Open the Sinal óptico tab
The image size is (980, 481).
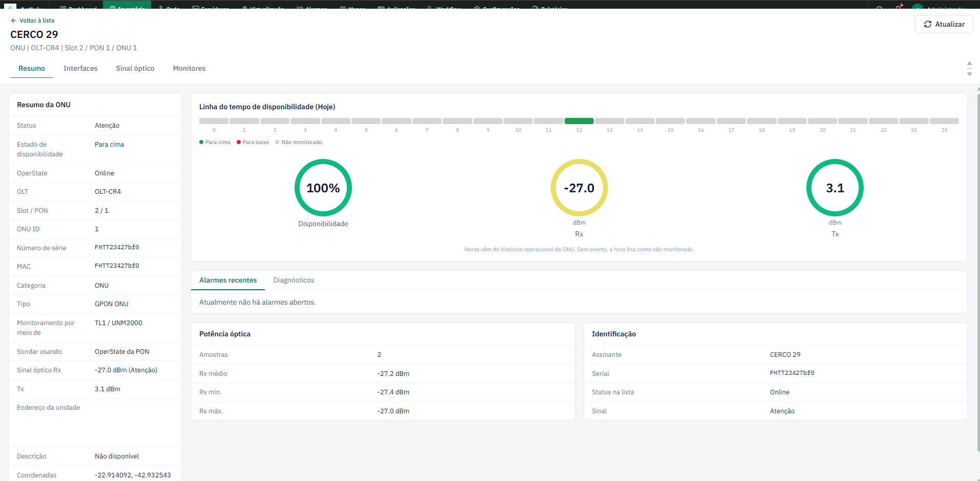135,68
